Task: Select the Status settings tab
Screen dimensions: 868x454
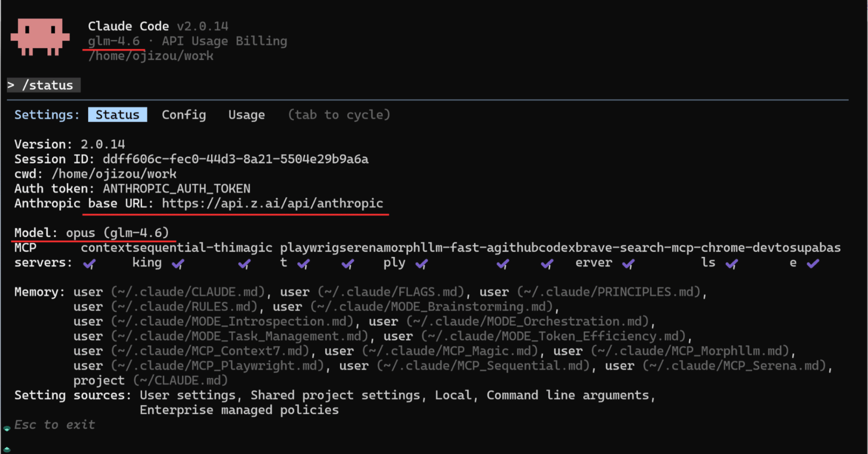Action: point(118,115)
